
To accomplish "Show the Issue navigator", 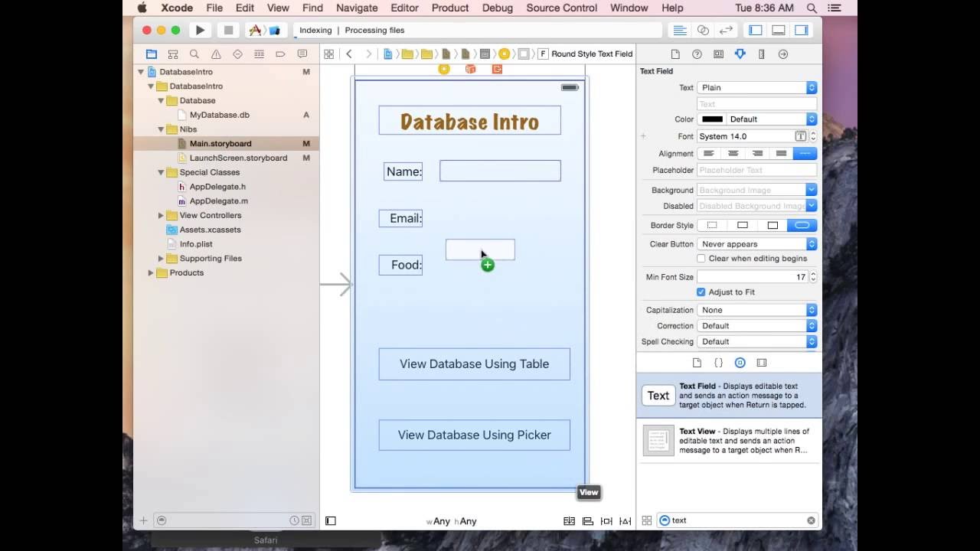I will tap(216, 54).
